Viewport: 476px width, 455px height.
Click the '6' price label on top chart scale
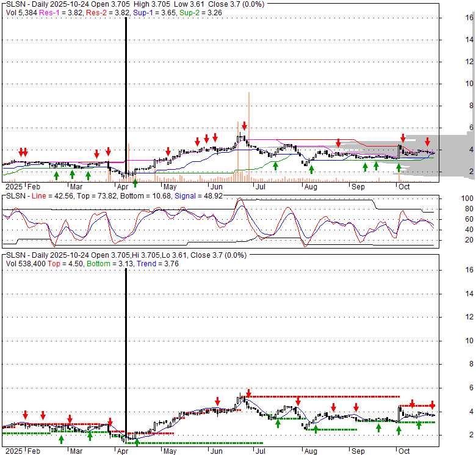coord(471,128)
